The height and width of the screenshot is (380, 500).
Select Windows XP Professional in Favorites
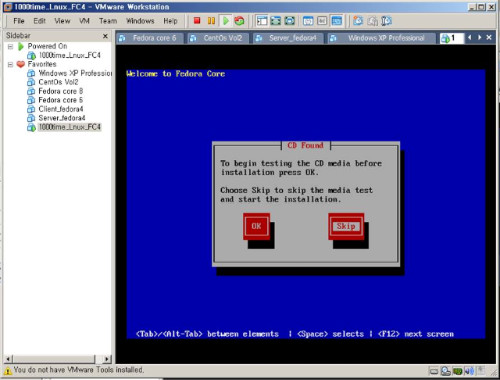coord(75,73)
